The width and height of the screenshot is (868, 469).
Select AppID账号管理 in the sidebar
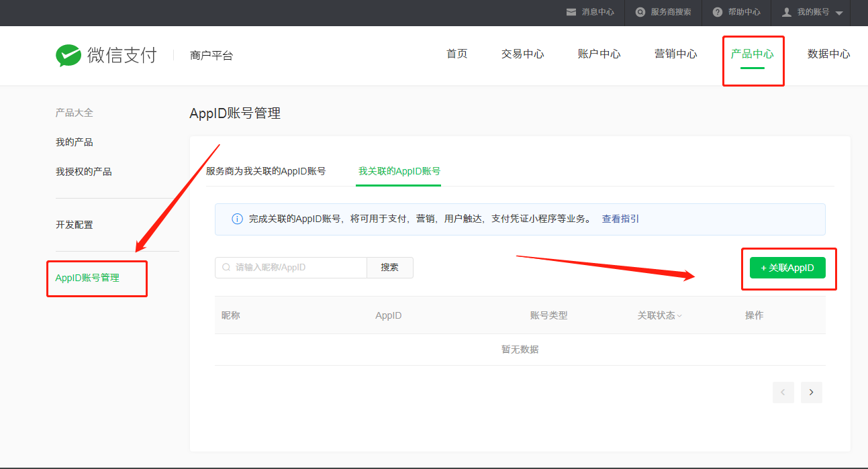coord(87,277)
